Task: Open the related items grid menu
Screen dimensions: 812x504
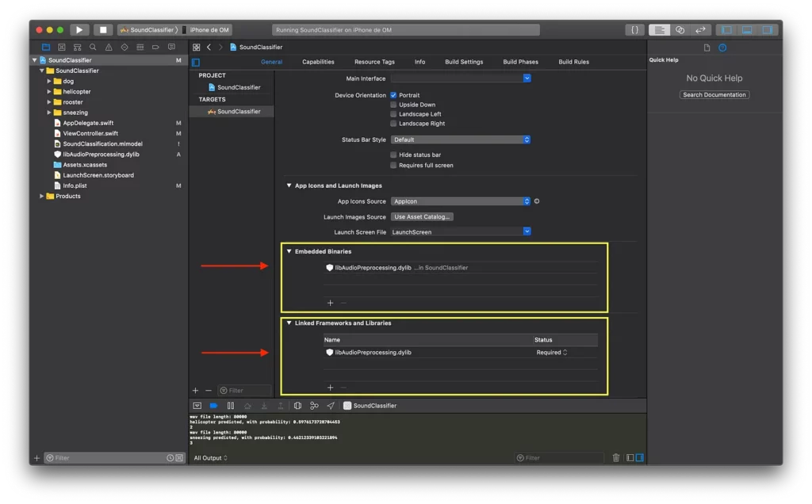Action: [x=197, y=47]
